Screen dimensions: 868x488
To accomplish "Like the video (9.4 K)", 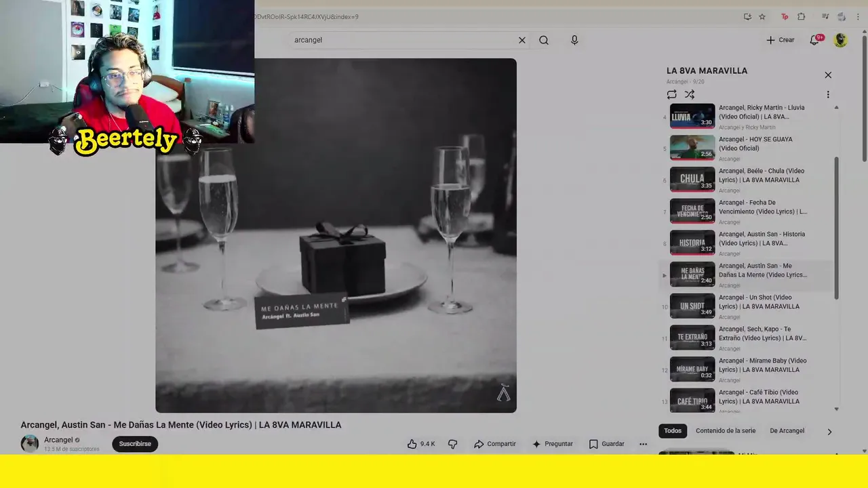I will click(x=421, y=444).
